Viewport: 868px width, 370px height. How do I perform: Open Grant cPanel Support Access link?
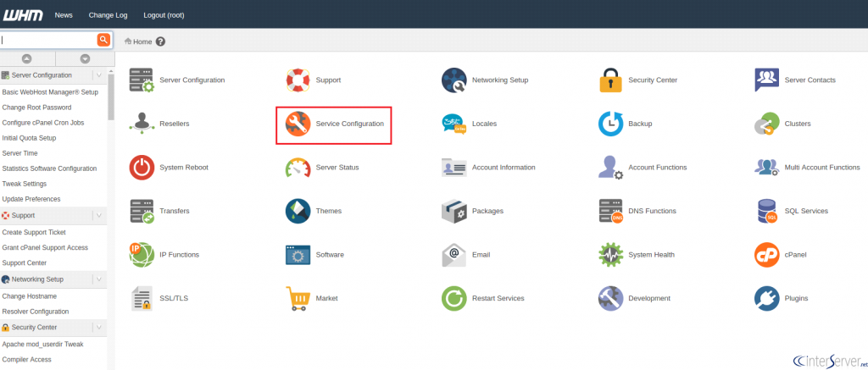pyautogui.click(x=46, y=248)
